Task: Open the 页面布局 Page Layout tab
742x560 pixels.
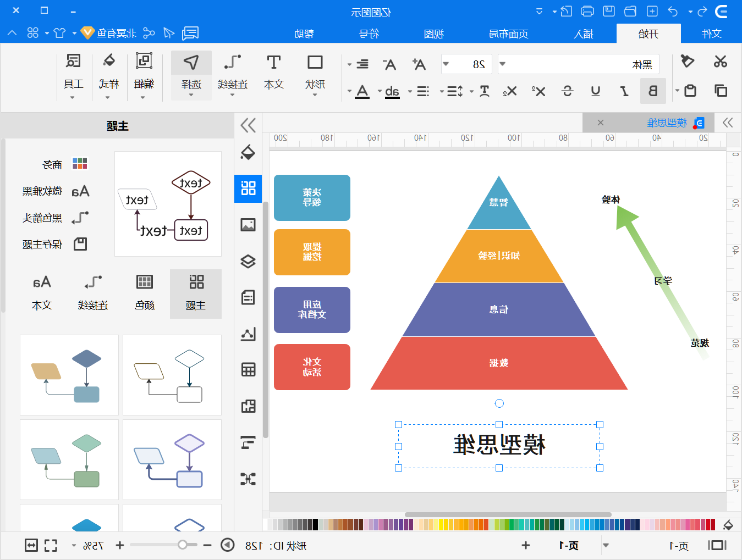Action: pyautogui.click(x=509, y=34)
